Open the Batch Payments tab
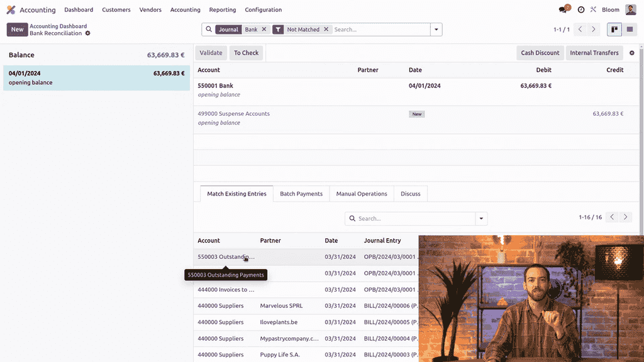The height and width of the screenshot is (362, 644). coord(301,194)
